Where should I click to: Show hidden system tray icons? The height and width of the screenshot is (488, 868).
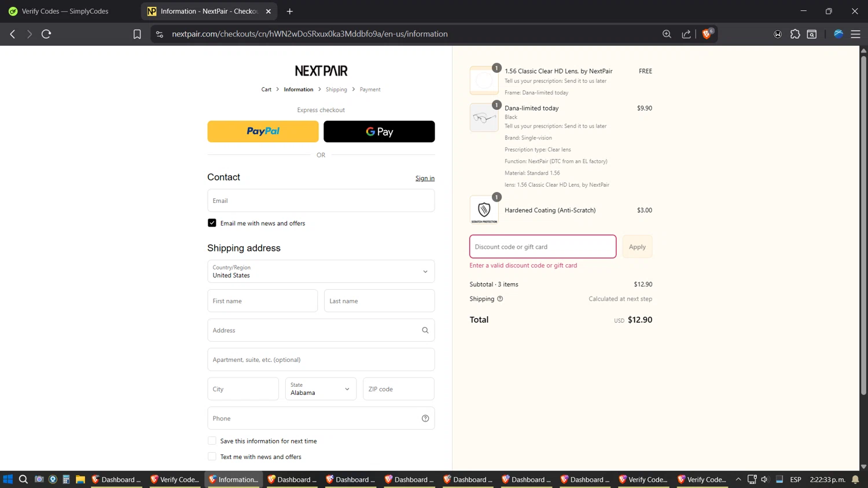pyautogui.click(x=738, y=479)
